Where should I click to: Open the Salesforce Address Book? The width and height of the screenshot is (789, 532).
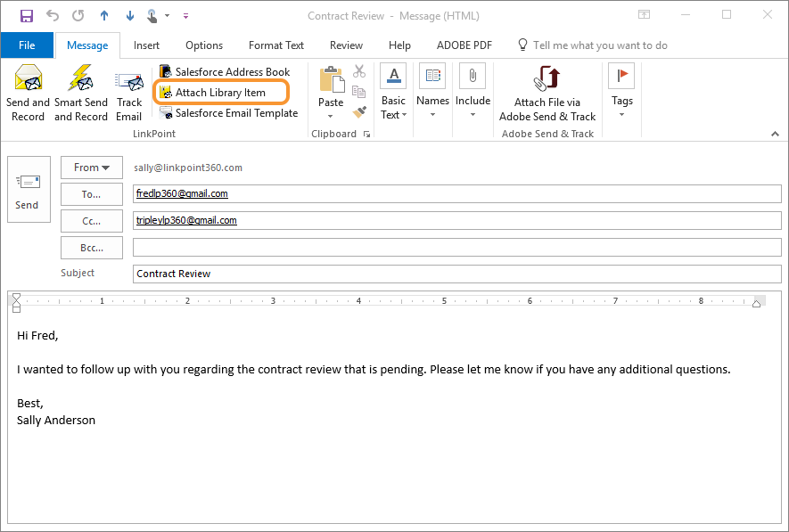click(x=225, y=71)
